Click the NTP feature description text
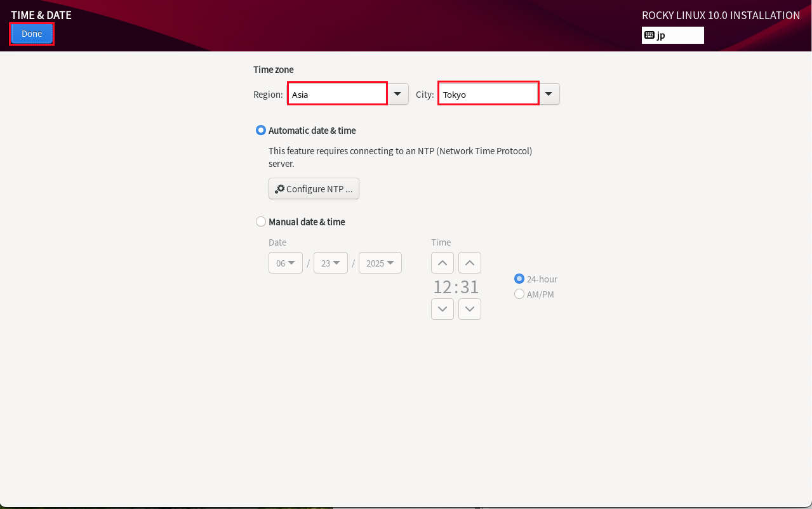The image size is (812, 509). pos(400,157)
